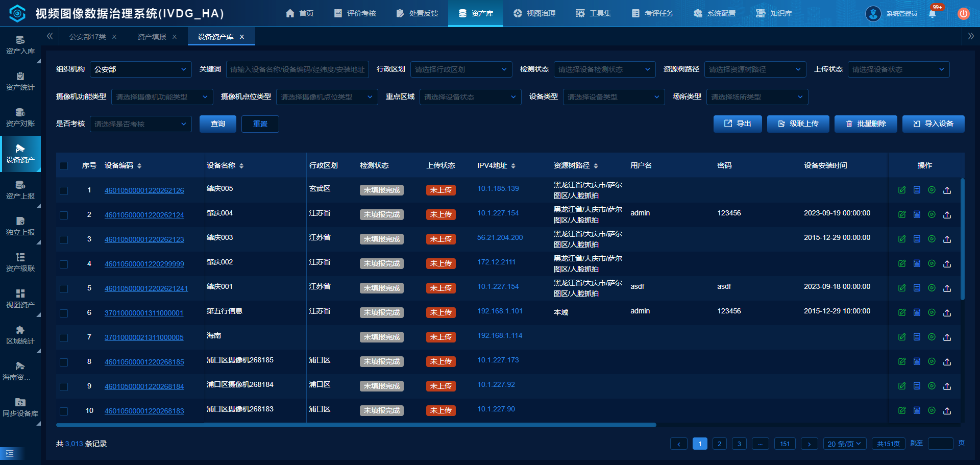This screenshot has width=980, height=465.
Task: Open the 20 条/页 page size dropdown
Action: pyautogui.click(x=845, y=444)
